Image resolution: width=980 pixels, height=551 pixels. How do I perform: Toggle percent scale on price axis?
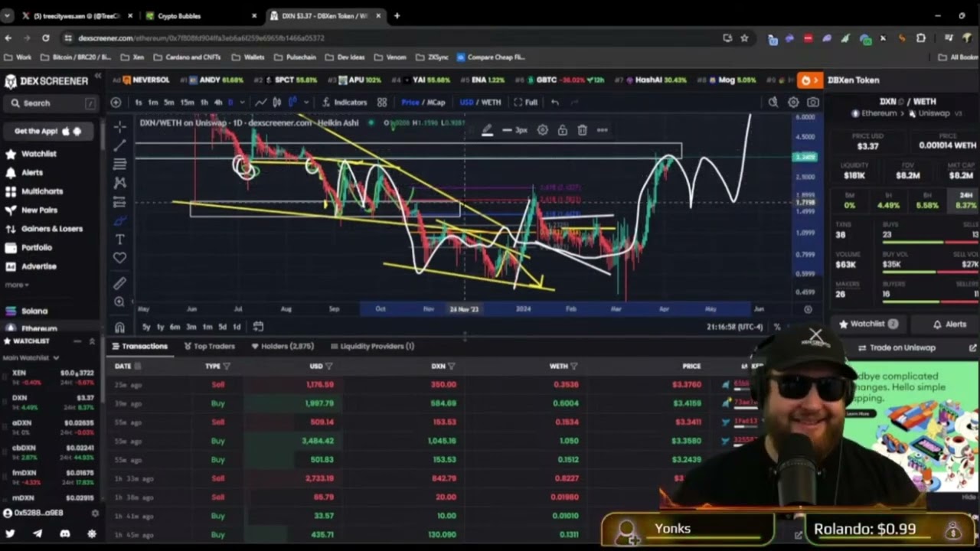777,327
